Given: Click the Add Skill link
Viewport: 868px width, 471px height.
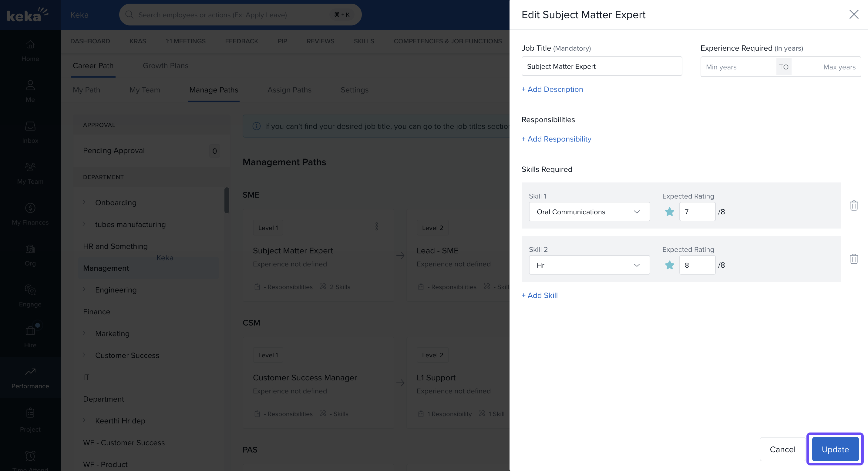Looking at the screenshot, I should [x=540, y=295].
